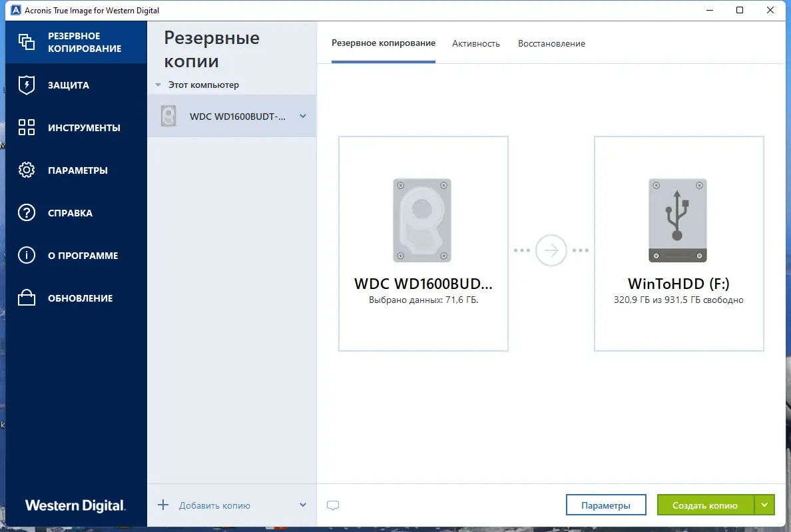Select the Резервное копирование sidebar icon
791x532 pixels.
[27, 41]
